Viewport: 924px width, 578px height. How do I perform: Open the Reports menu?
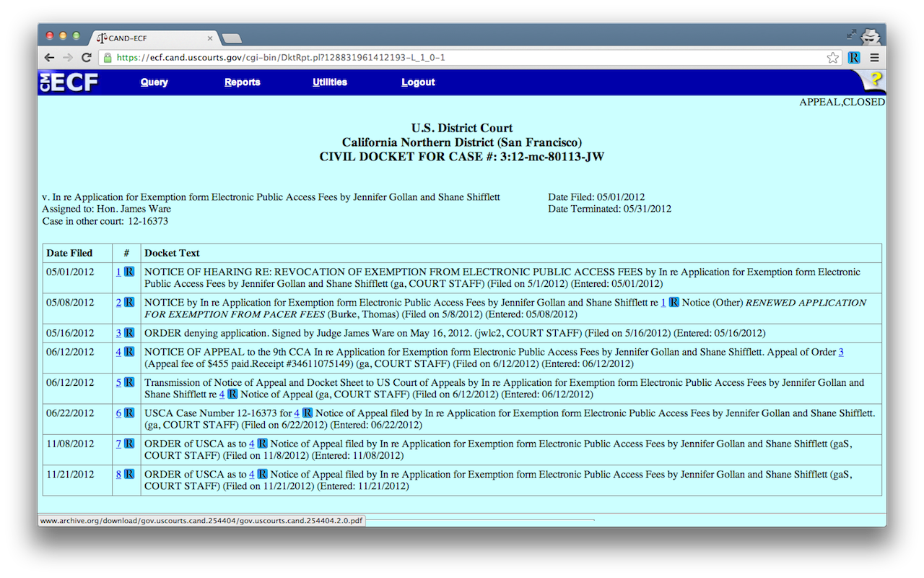pos(242,82)
